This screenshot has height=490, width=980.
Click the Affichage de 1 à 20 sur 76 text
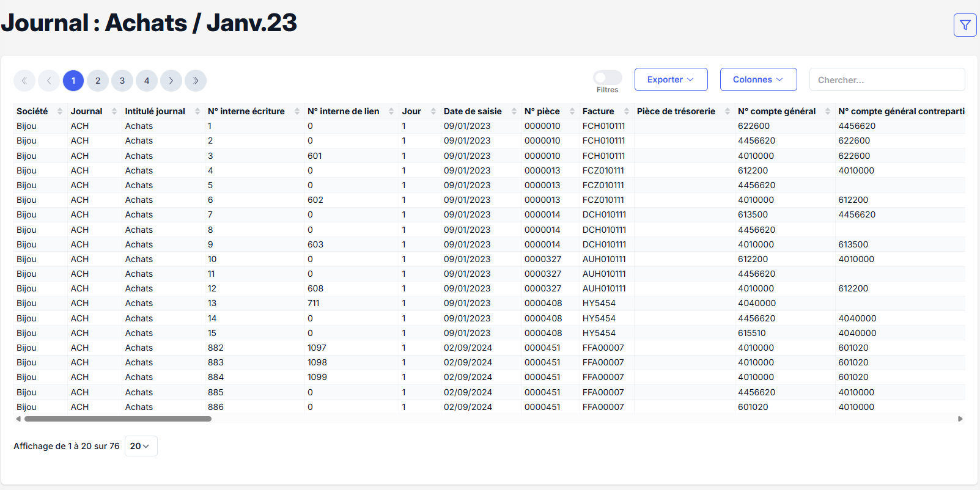(x=67, y=446)
